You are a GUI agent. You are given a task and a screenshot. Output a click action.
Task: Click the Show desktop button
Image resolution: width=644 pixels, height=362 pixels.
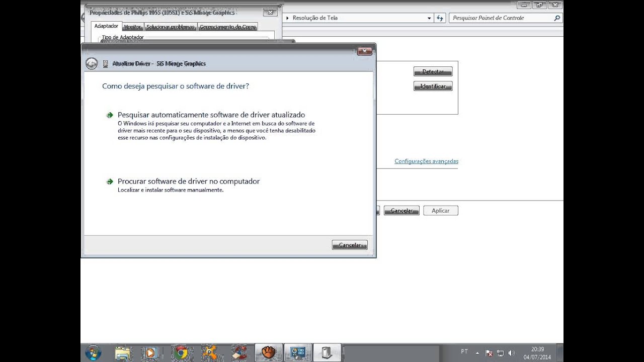(560, 352)
